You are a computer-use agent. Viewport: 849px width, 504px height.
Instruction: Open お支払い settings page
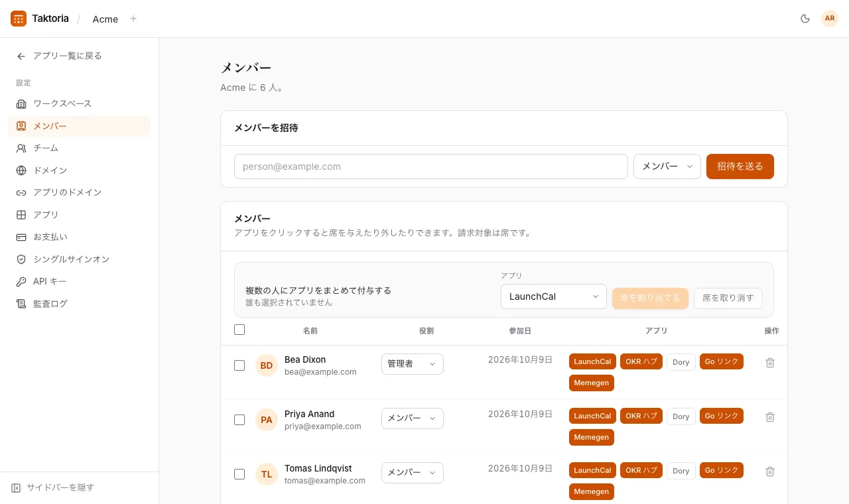[x=79, y=237]
